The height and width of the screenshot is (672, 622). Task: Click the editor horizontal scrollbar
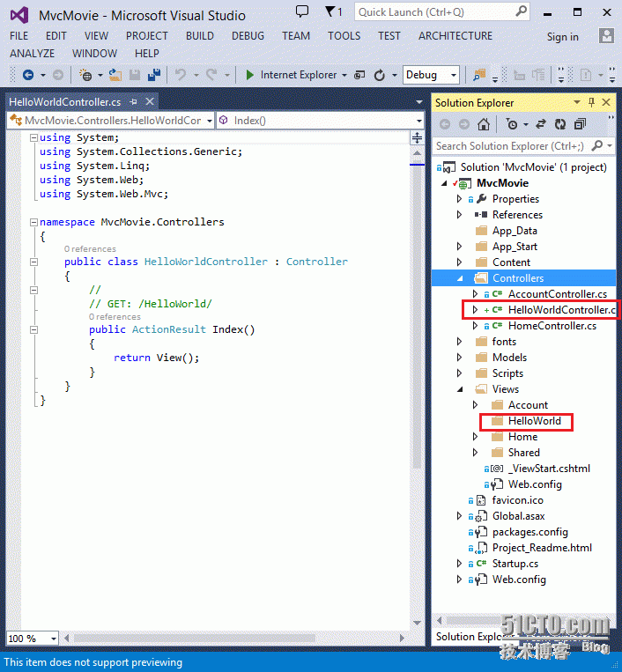click(x=233, y=639)
